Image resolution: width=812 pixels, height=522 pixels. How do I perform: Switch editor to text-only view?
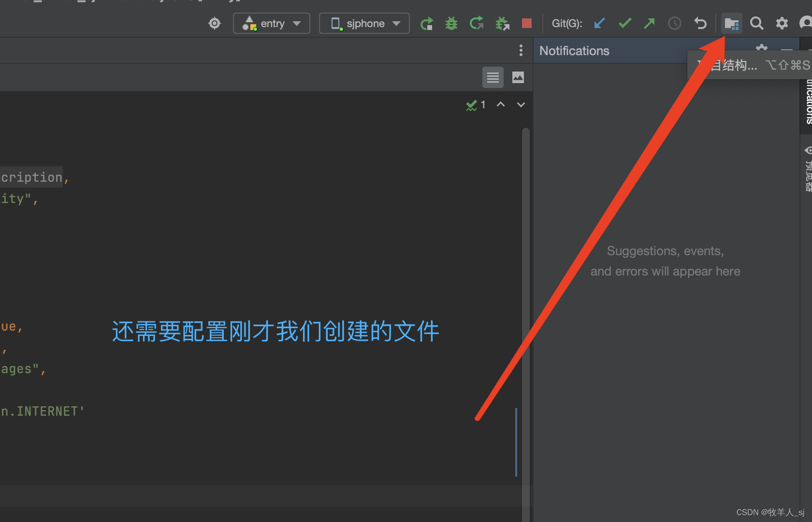click(493, 77)
